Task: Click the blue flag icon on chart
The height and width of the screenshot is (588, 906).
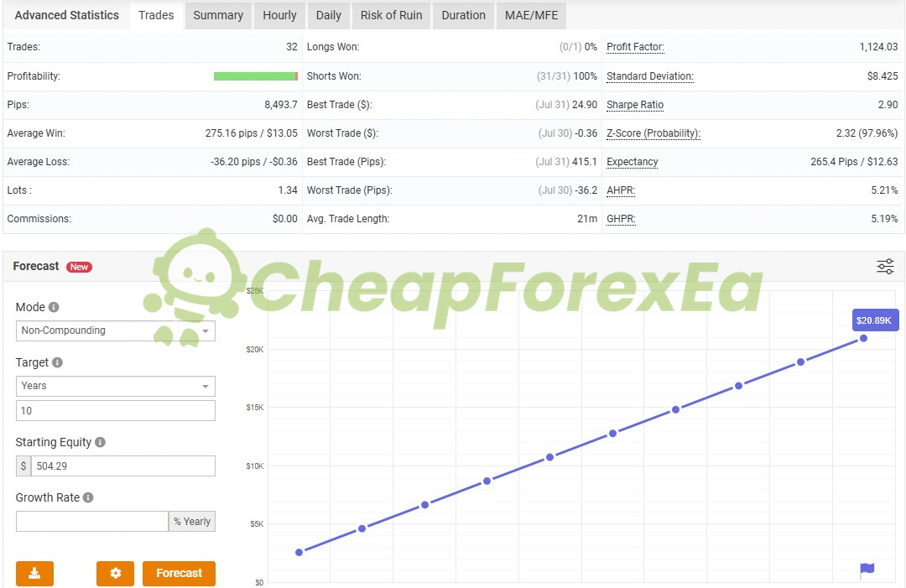Action: tap(867, 570)
